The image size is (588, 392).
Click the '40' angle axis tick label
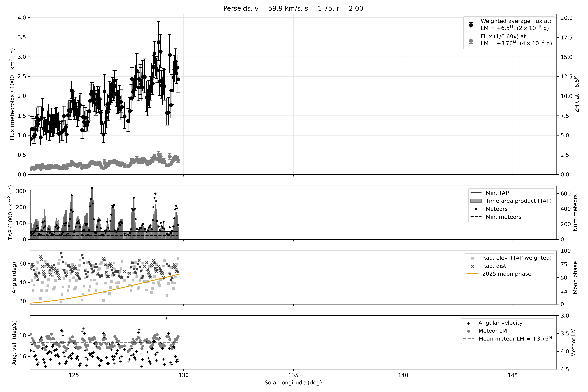(23, 283)
